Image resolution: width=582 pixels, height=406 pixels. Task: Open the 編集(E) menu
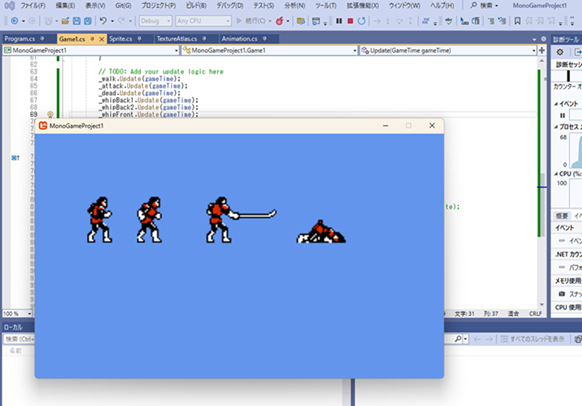pyautogui.click(x=65, y=5)
